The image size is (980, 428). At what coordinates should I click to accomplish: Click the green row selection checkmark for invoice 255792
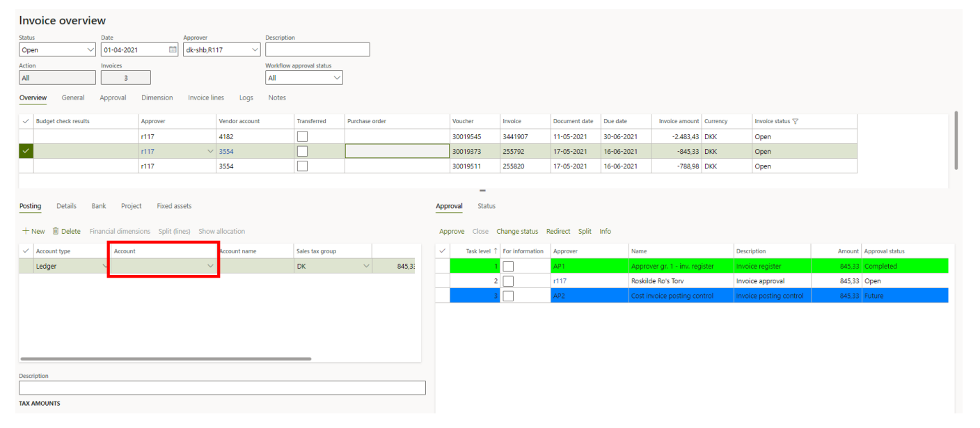(x=26, y=151)
